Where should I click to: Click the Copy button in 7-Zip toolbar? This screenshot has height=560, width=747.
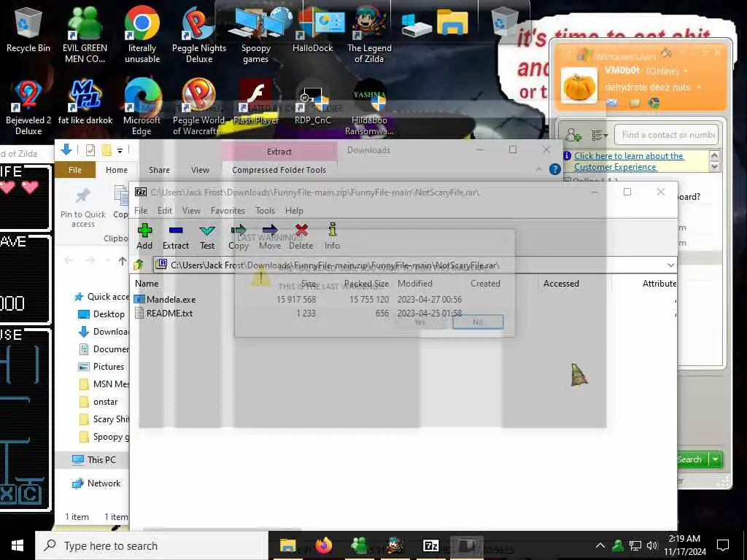point(239,236)
